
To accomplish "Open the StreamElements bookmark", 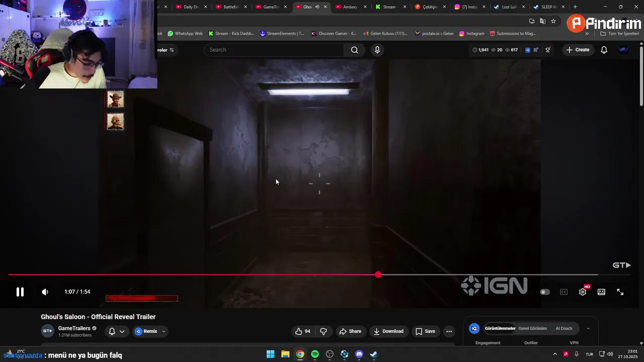I will (x=282, y=34).
